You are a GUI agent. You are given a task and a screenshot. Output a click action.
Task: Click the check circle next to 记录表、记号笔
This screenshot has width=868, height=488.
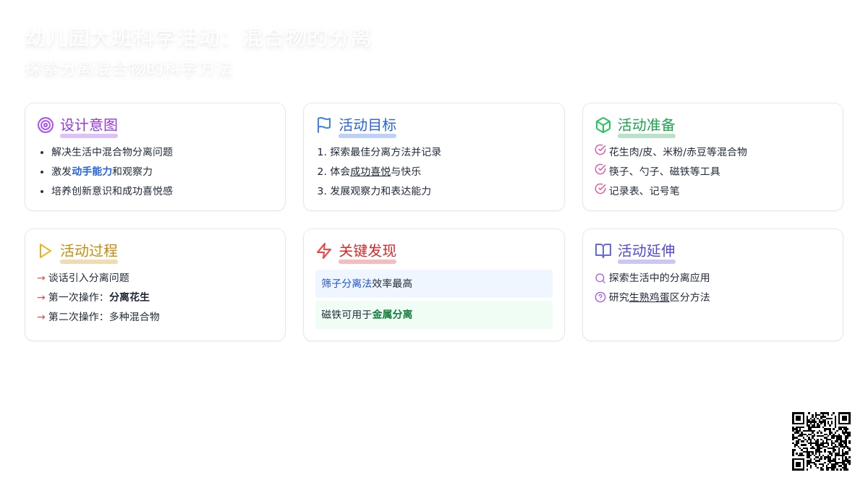tap(600, 189)
